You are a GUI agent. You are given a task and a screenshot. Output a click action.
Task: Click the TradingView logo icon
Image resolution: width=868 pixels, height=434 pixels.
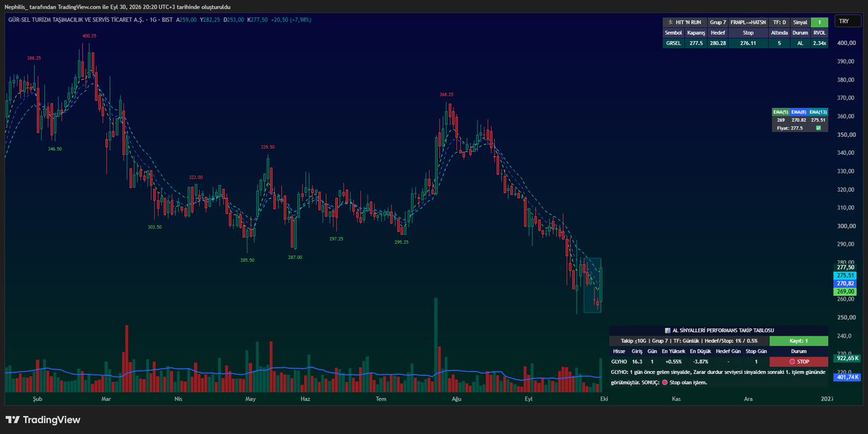coord(12,420)
